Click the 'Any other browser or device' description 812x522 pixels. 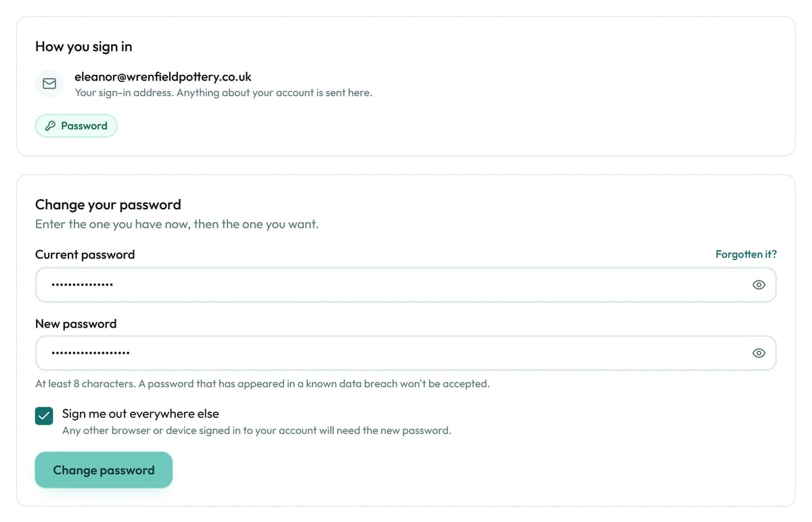click(x=256, y=431)
